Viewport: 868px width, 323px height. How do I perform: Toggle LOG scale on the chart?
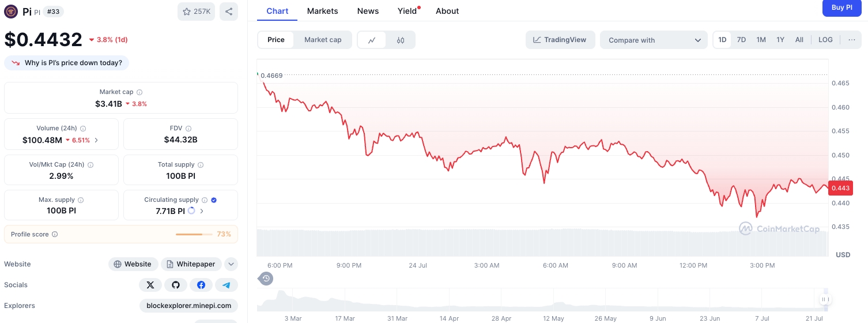pos(825,40)
